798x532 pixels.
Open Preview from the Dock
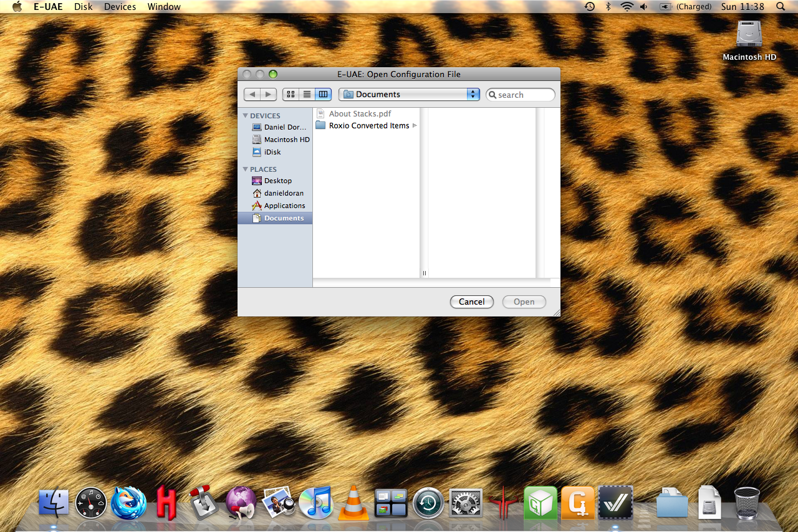[x=278, y=503]
